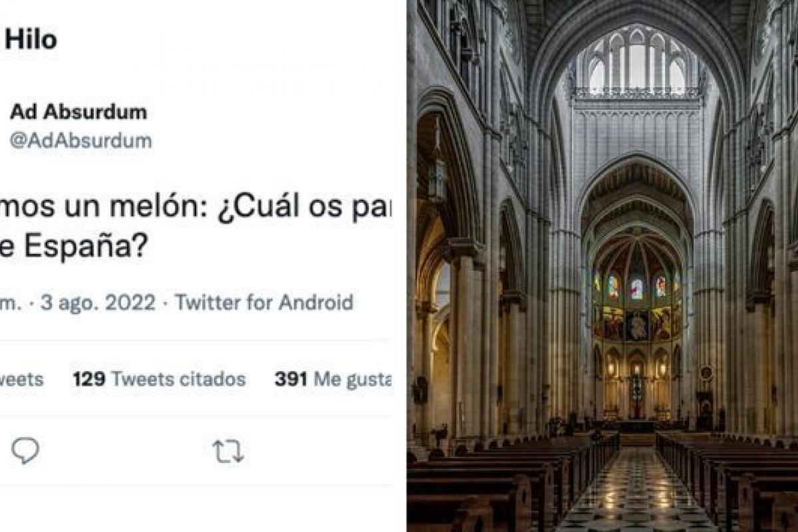798x532 pixels.
Task: Open the Ad Absurdum profile name
Action: click(78, 112)
